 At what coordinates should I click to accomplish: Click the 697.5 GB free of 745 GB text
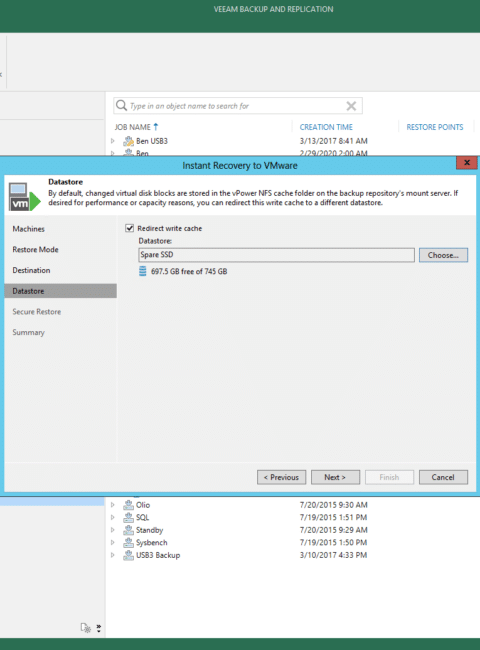click(x=189, y=272)
